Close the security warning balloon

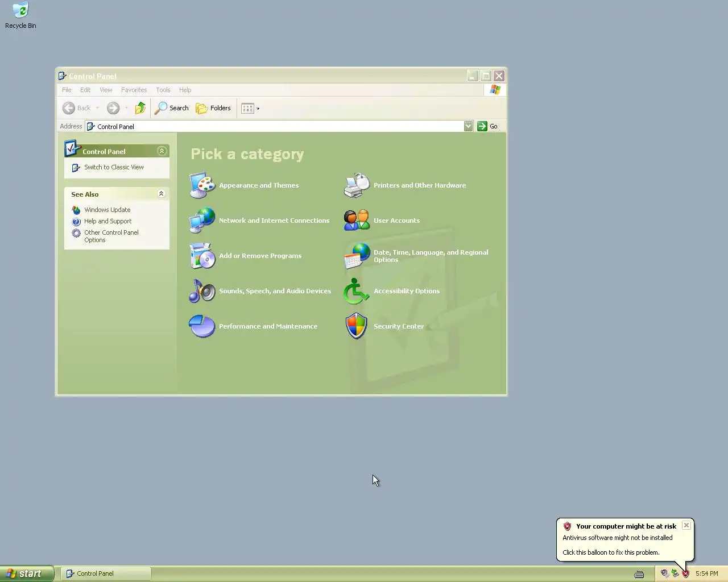(686, 525)
